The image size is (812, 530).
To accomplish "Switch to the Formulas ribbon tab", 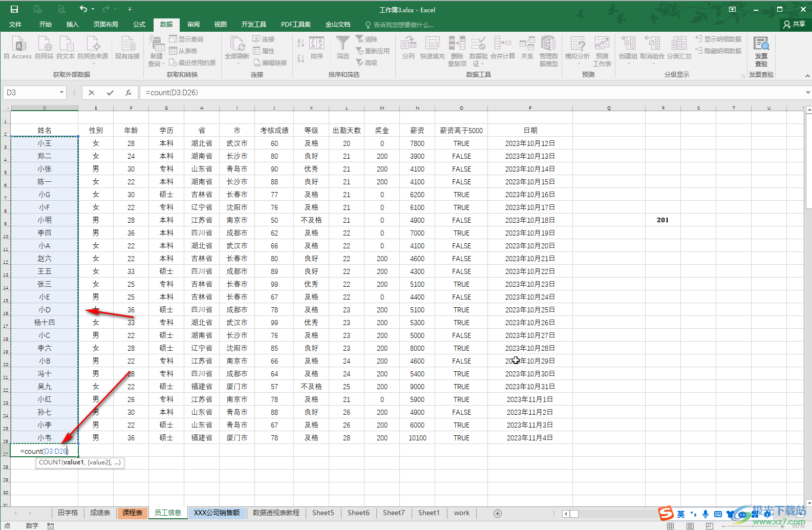I will pyautogui.click(x=139, y=25).
